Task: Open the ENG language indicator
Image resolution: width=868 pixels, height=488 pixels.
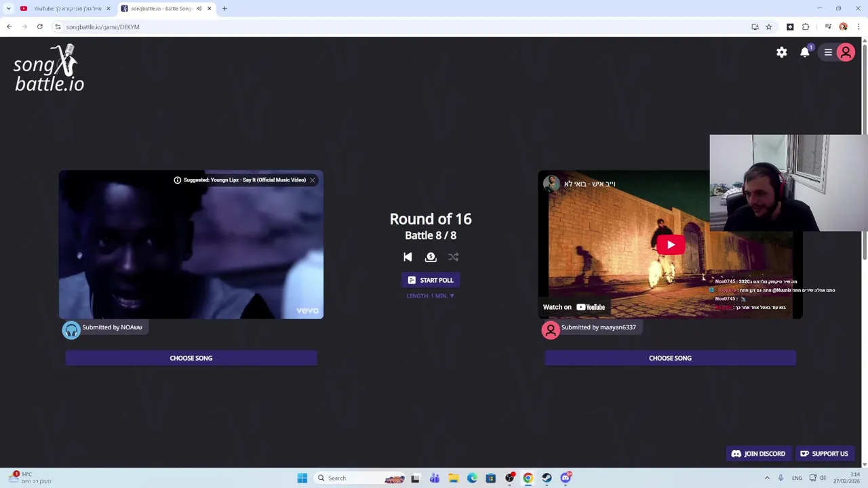Action: point(797,478)
